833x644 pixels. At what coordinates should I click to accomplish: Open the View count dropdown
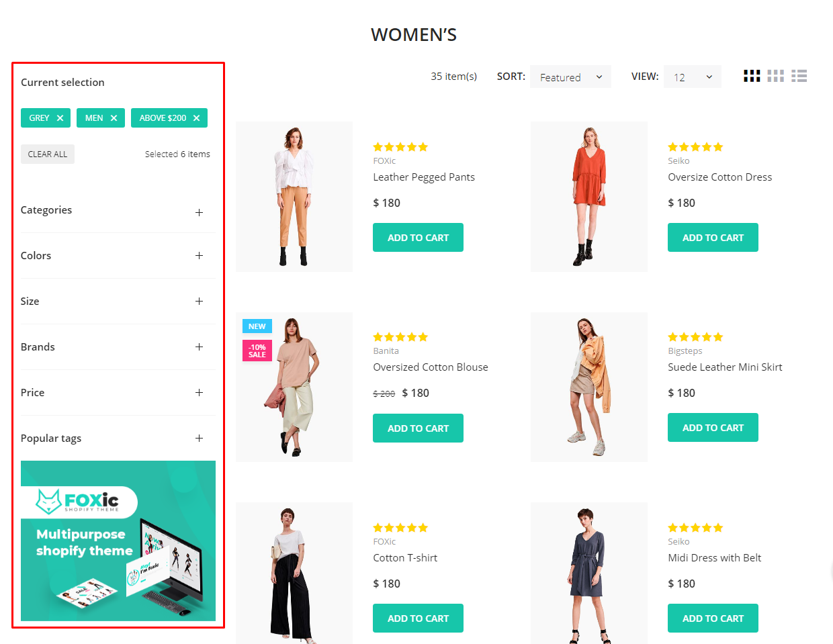coord(692,77)
